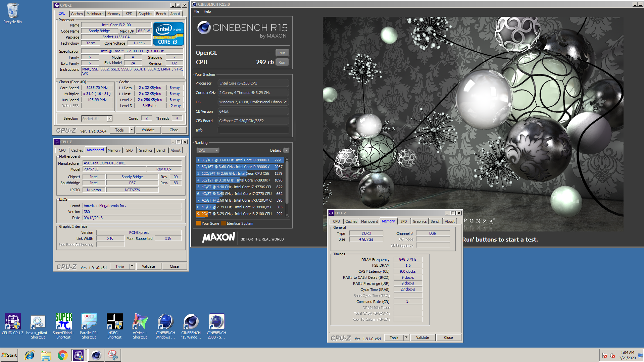This screenshot has width=644, height=362.
Task: Open Graphics tab in Mainboard CPU-Z window
Action: [145, 150]
